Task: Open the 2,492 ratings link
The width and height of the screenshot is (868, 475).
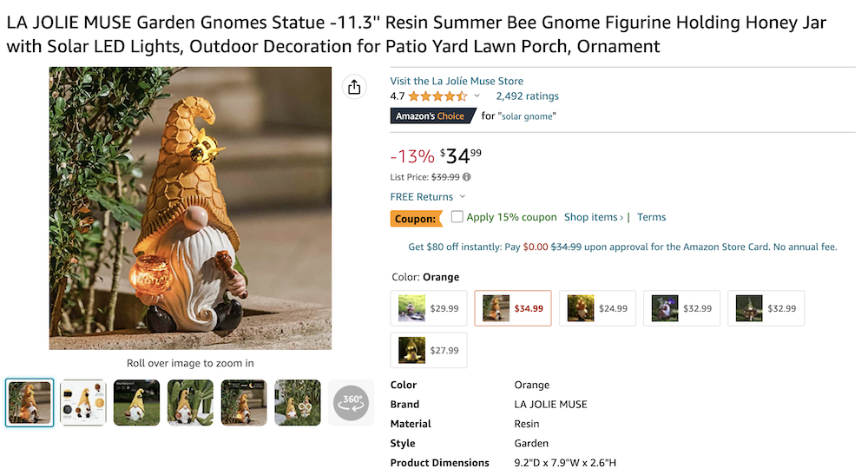Action: point(527,96)
